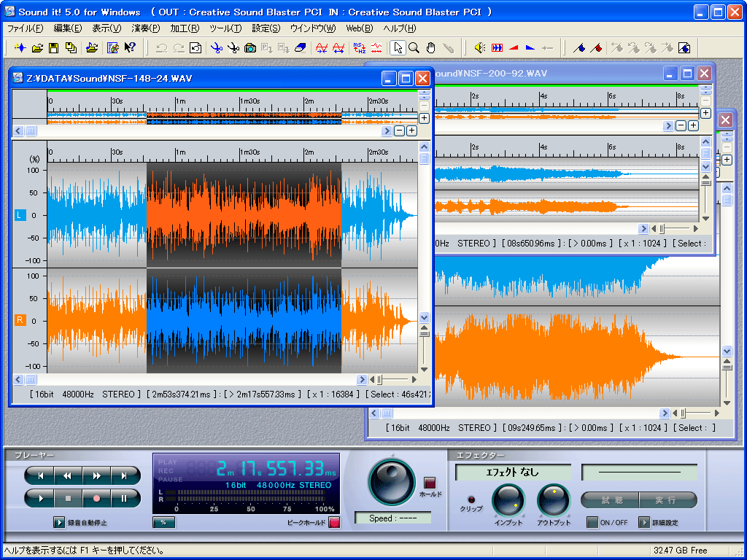Click the Speed display field
747x560 pixels.
click(x=393, y=518)
